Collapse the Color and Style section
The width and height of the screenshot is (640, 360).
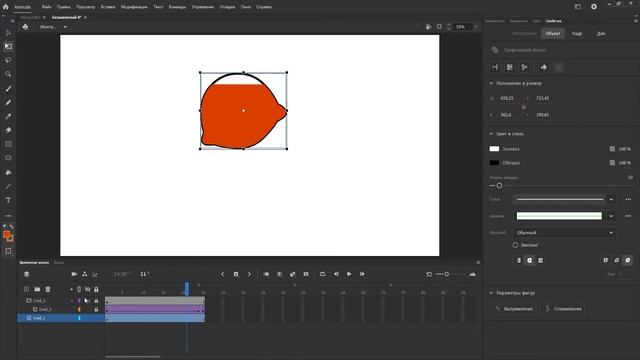[x=491, y=134]
